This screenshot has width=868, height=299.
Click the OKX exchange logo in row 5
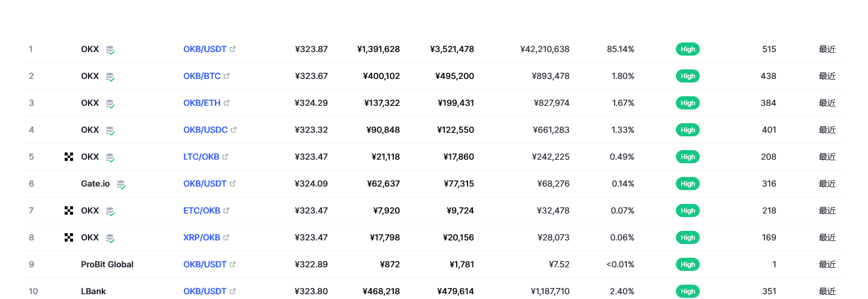[69, 157]
